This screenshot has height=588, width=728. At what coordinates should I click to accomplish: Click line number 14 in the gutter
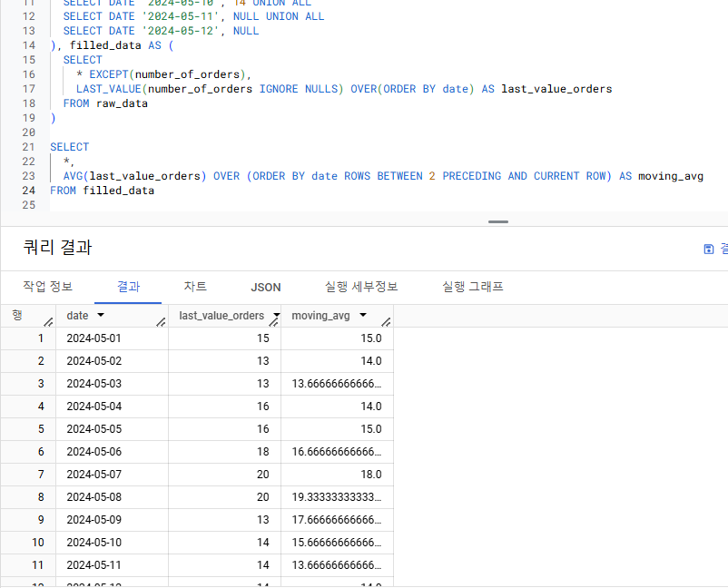(x=28, y=45)
